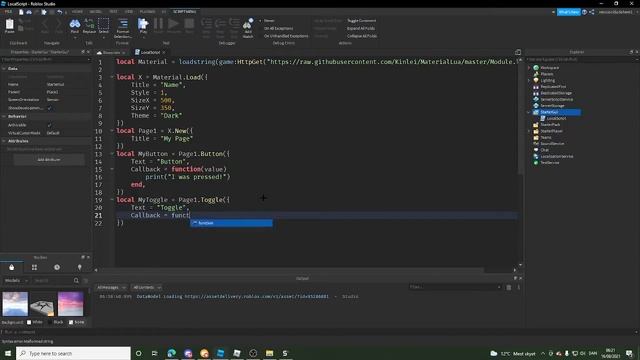
Task: Select ServerStorage in the Explorer
Action: click(554, 106)
